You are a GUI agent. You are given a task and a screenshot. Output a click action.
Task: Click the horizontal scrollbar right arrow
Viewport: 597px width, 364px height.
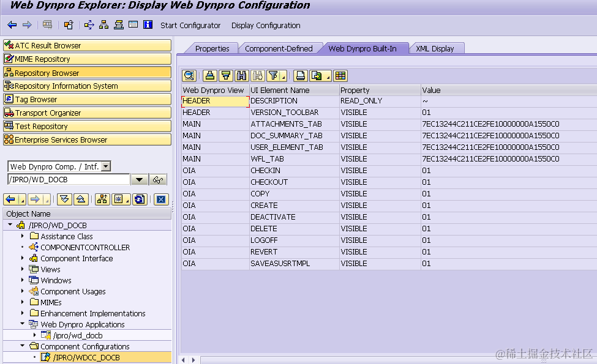[194, 360]
